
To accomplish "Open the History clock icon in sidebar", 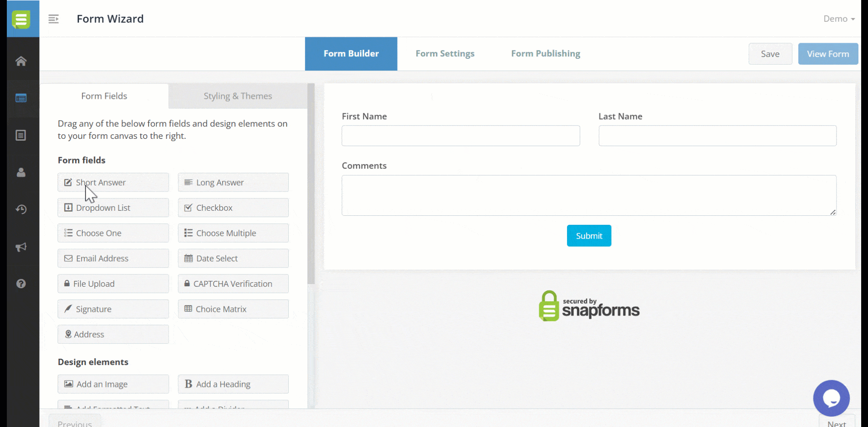I will tap(21, 209).
